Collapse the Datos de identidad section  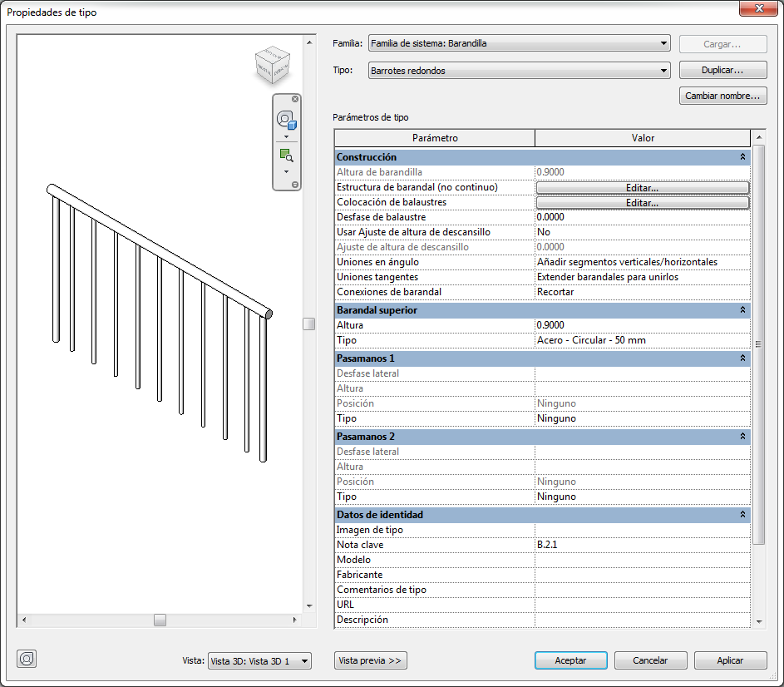[742, 515]
